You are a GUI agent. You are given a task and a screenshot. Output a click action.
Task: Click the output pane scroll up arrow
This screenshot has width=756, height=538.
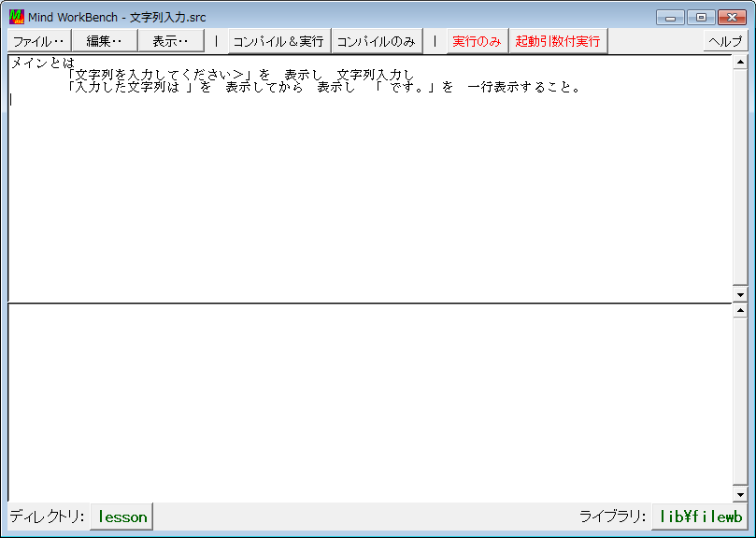point(740,310)
